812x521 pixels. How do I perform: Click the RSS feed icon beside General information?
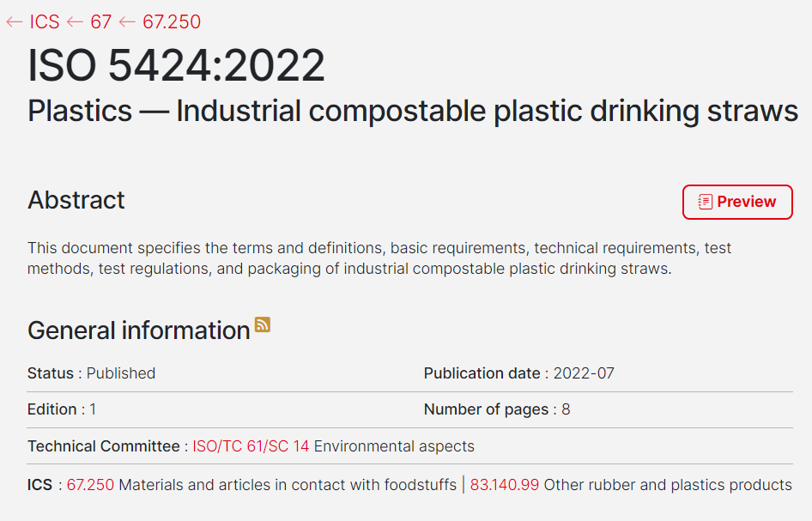click(263, 324)
